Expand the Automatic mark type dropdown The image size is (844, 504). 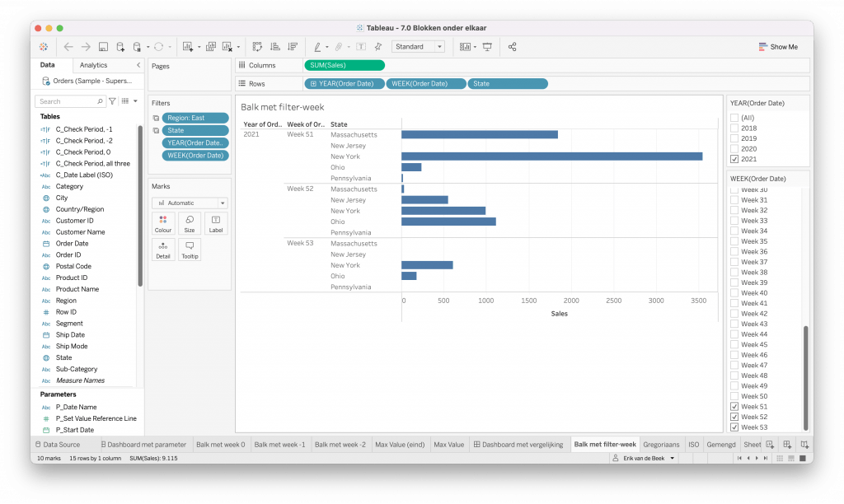click(190, 203)
